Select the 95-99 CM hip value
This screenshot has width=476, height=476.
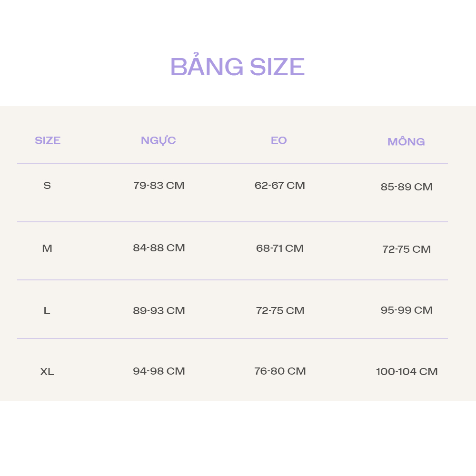pyautogui.click(x=407, y=310)
